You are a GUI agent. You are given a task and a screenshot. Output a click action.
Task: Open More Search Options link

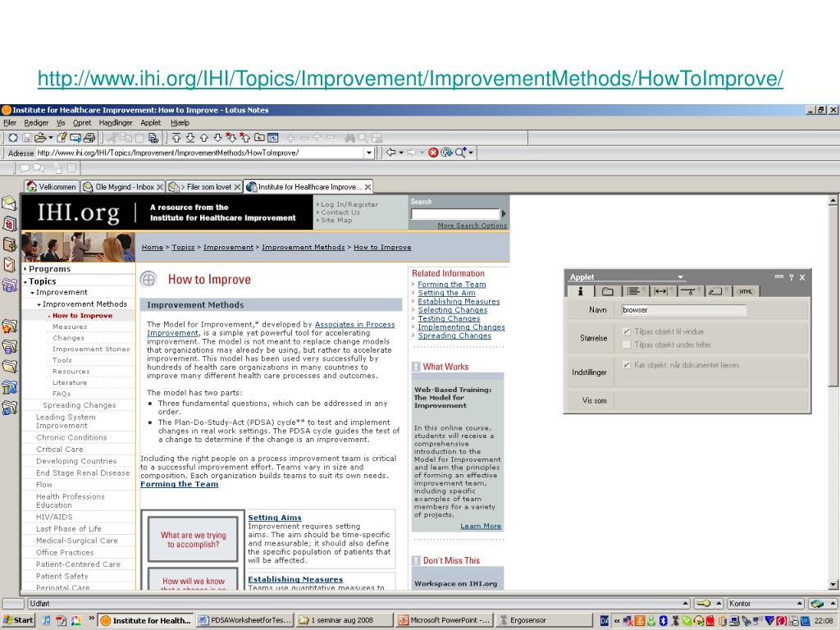tap(472, 226)
